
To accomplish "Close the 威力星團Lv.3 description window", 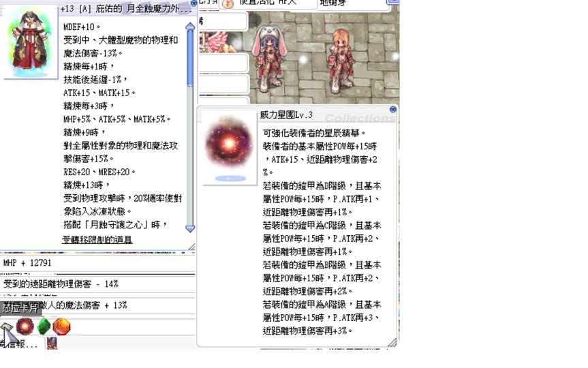I will 393,110.
